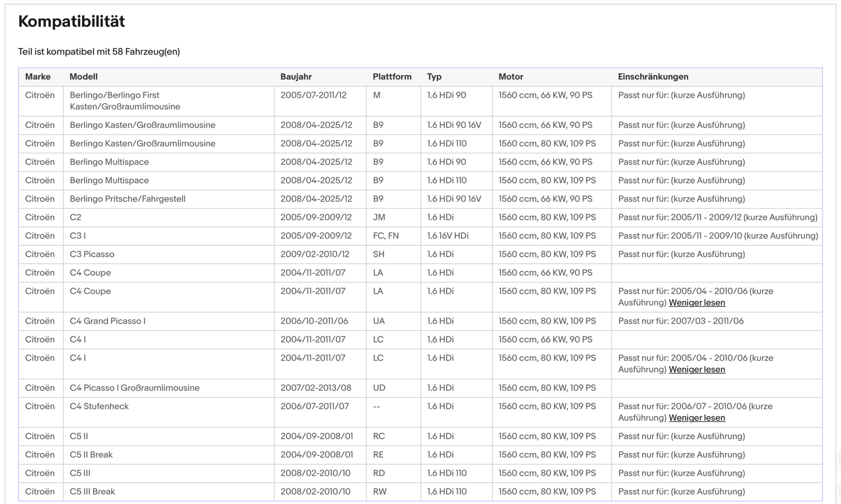Select the C5 III Break model cell

tap(92, 492)
